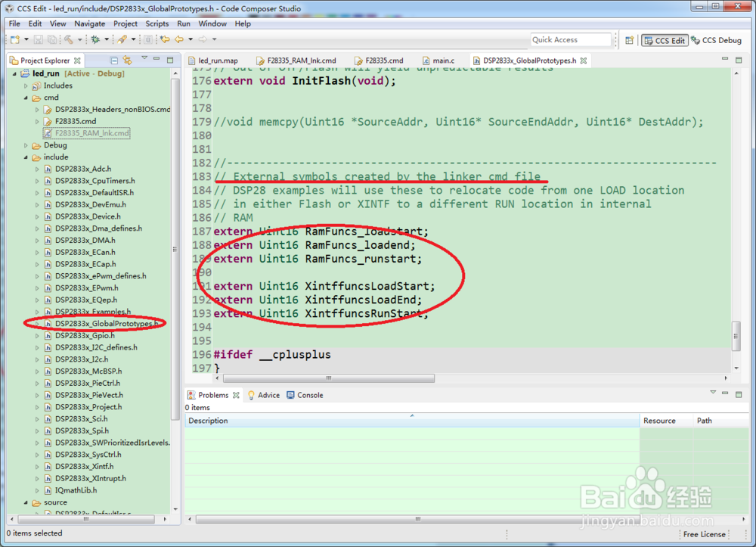Click Free License in status bar
This screenshot has width=756, height=547.
click(x=704, y=534)
